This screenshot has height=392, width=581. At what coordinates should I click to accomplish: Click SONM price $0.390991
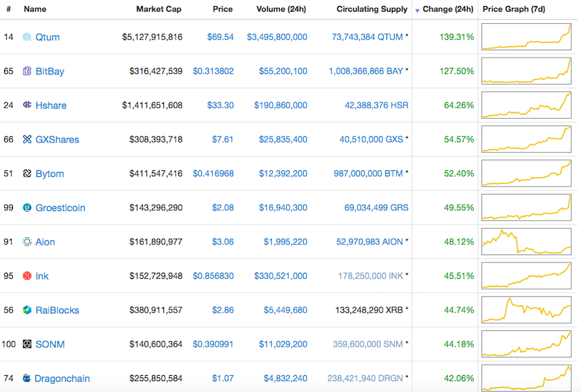pyautogui.click(x=213, y=345)
